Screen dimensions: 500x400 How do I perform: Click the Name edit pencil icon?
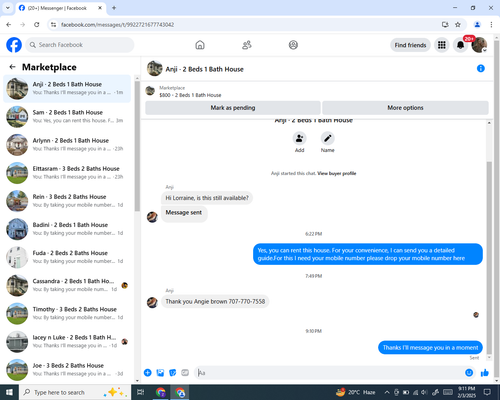point(328,138)
